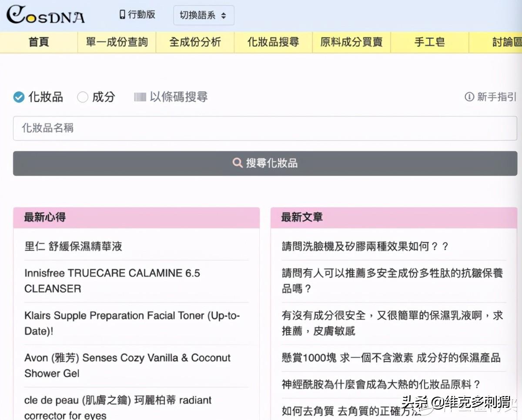Switch to the 化妝品搜尋 tab
The width and height of the screenshot is (522, 420).
(273, 42)
